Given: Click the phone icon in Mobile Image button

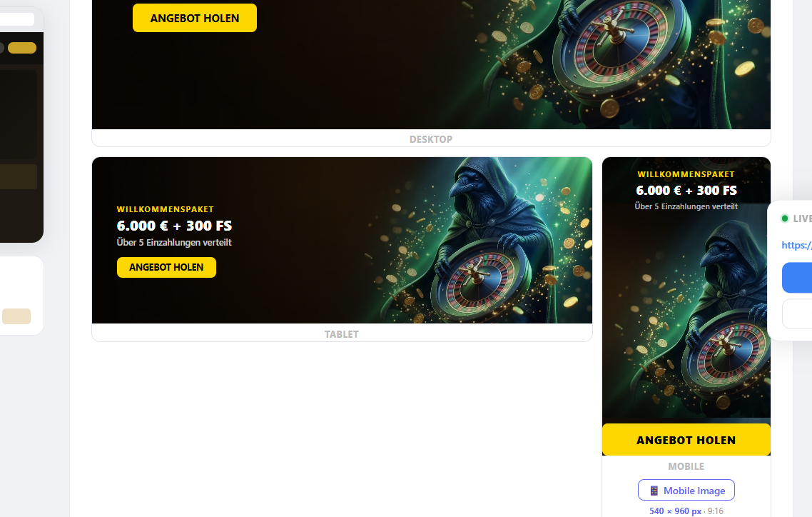Looking at the screenshot, I should 654,491.
